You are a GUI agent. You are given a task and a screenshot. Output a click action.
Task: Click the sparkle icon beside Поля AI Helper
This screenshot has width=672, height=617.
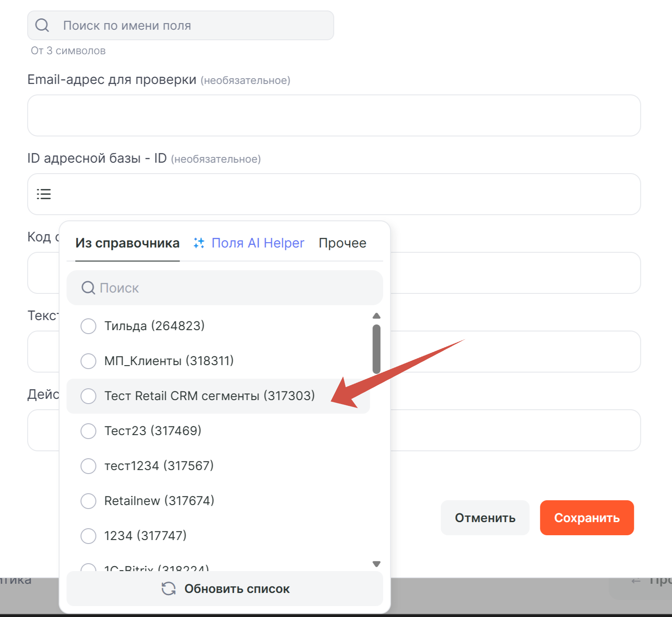coord(199,243)
